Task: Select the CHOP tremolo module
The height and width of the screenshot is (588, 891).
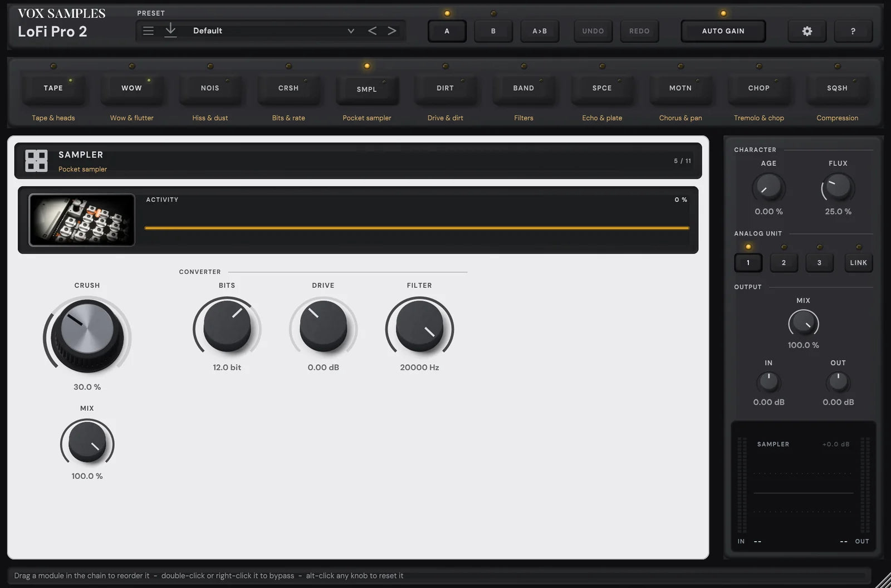Action: (759, 88)
